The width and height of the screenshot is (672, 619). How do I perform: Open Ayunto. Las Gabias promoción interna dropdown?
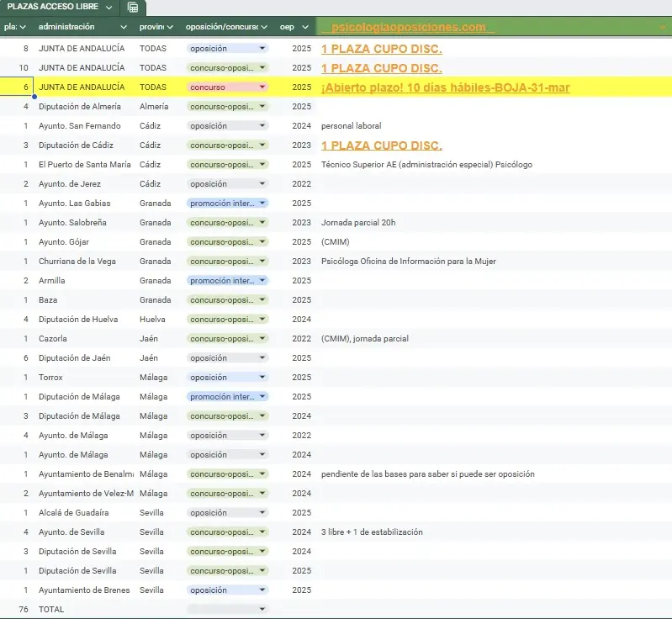[262, 204]
